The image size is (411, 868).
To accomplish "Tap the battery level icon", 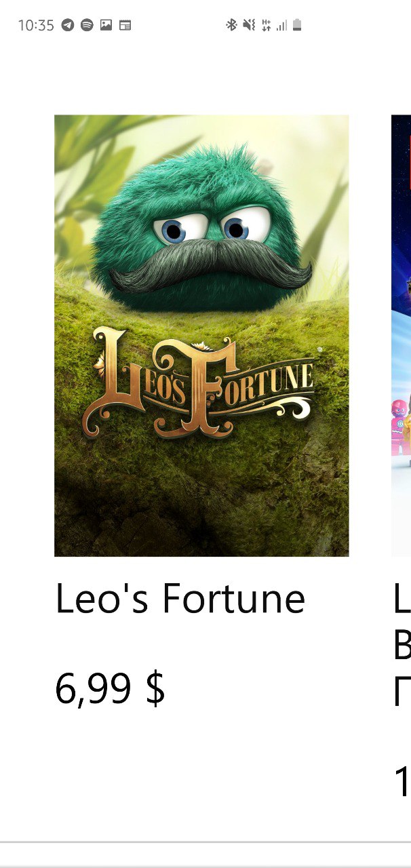I will click(x=297, y=26).
